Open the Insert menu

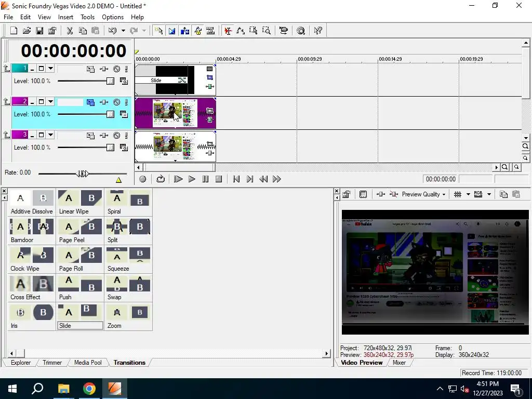pos(65,17)
